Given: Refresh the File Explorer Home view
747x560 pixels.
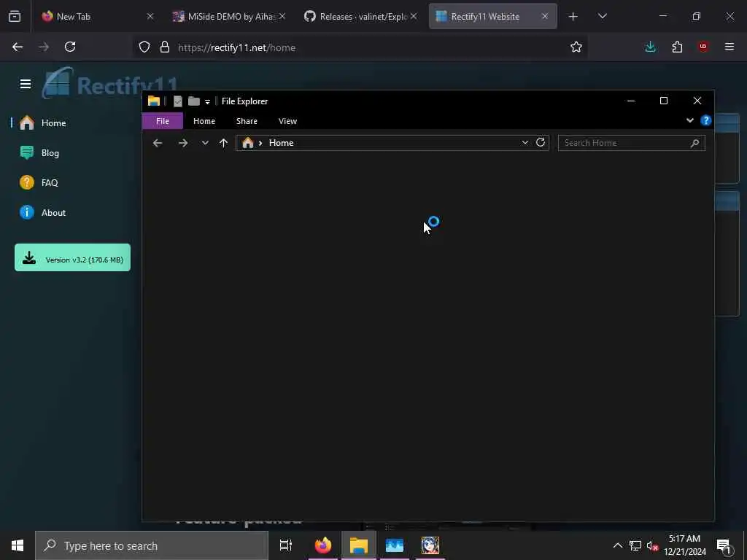Looking at the screenshot, I should 541,142.
